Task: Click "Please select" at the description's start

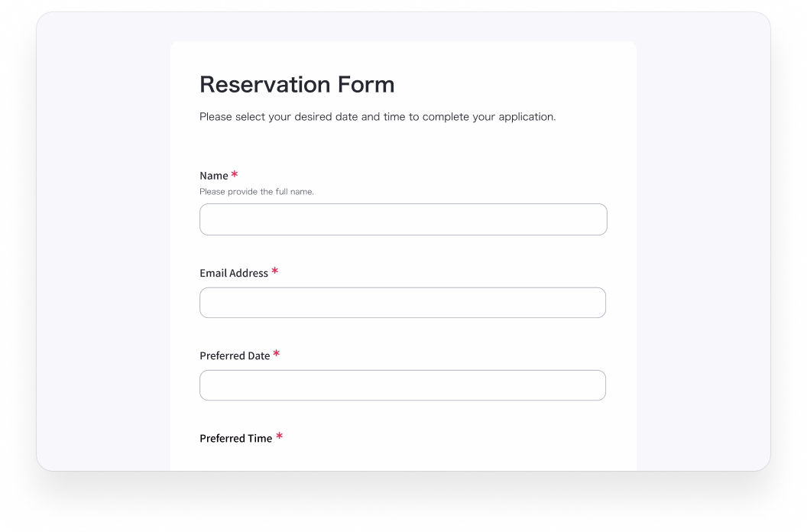Action: click(x=232, y=117)
